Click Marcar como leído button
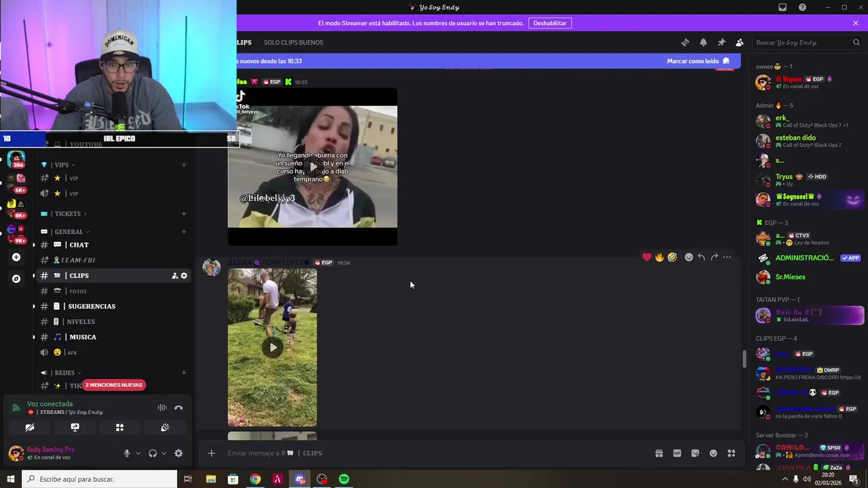The height and width of the screenshot is (488, 868). coord(698,61)
